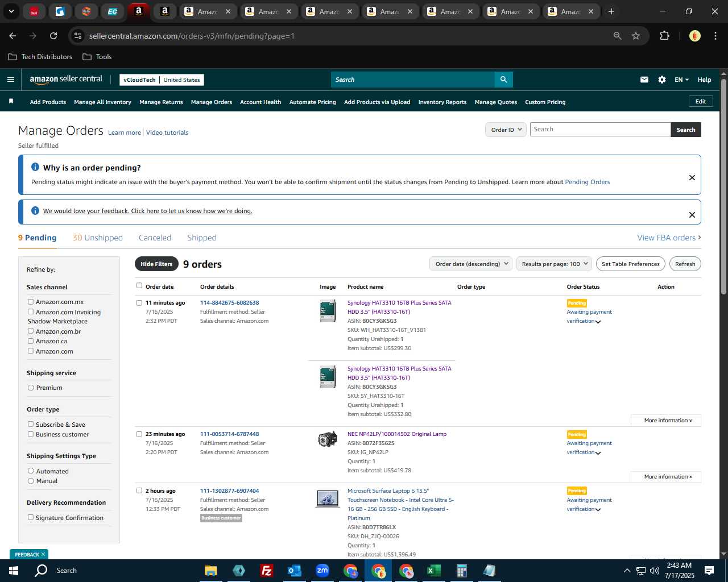This screenshot has height=582, width=728.
Task: Open the Results per page dropdown
Action: pos(554,264)
